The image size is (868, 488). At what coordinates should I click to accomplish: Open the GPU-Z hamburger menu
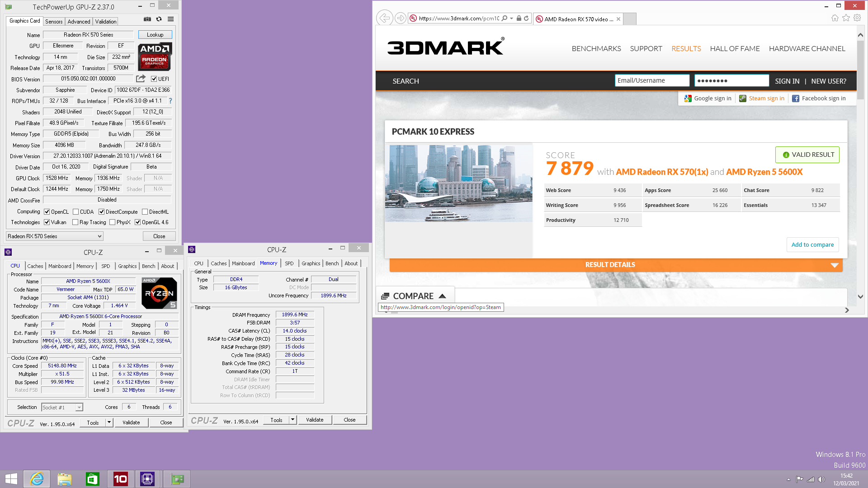[170, 19]
